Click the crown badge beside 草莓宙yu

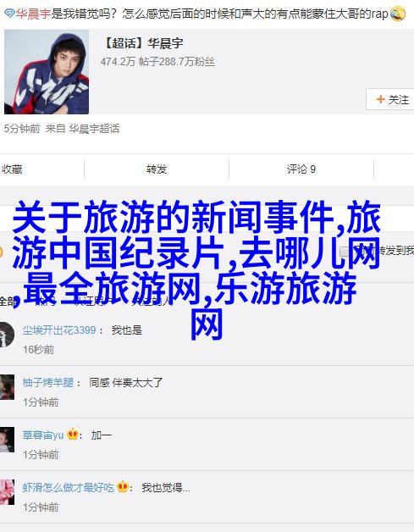pos(73,435)
